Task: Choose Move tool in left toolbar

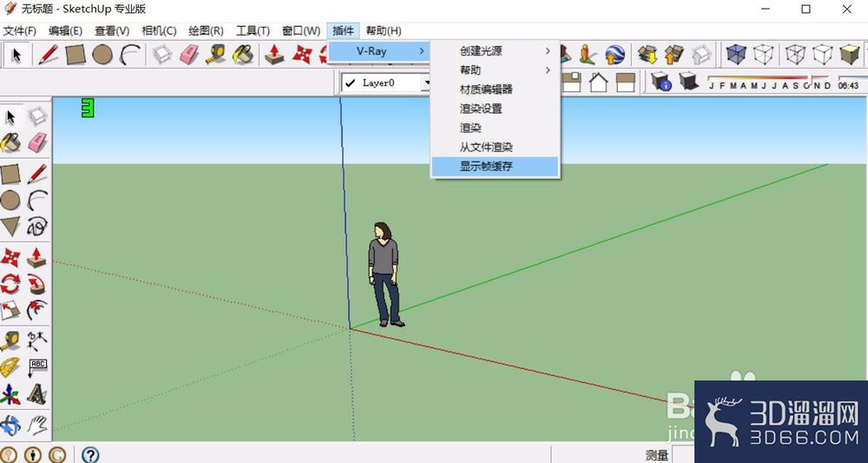Action: [10, 257]
